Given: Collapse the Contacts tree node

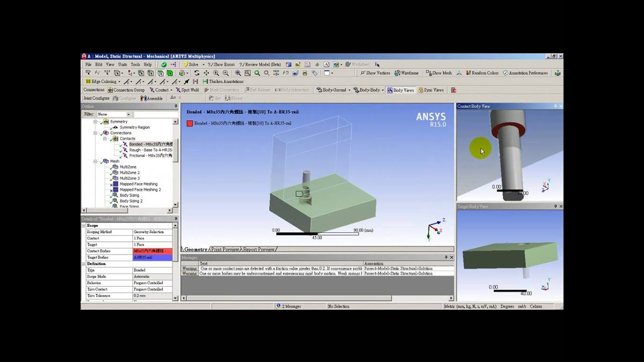Looking at the screenshot, I should click(105, 138).
